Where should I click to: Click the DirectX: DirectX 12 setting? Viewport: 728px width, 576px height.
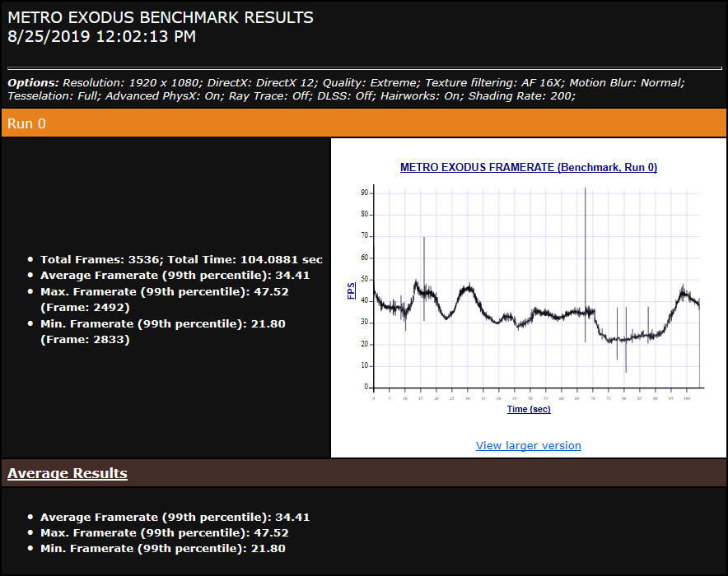click(263, 83)
